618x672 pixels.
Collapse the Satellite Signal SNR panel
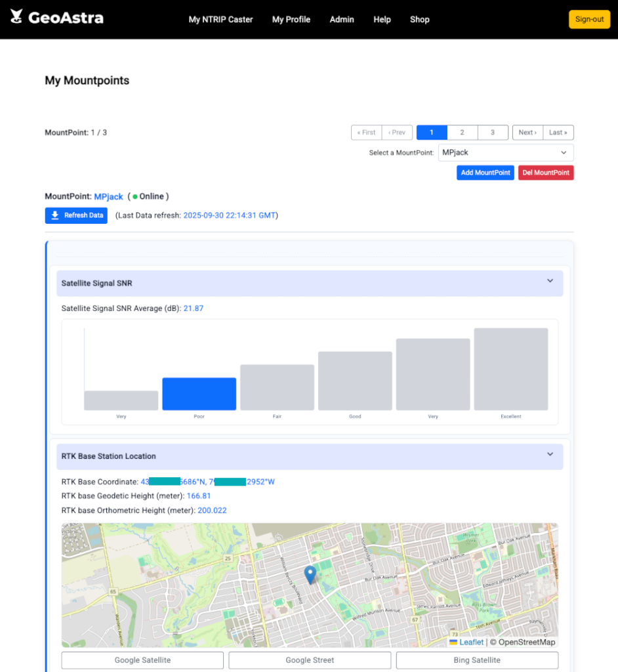(550, 282)
